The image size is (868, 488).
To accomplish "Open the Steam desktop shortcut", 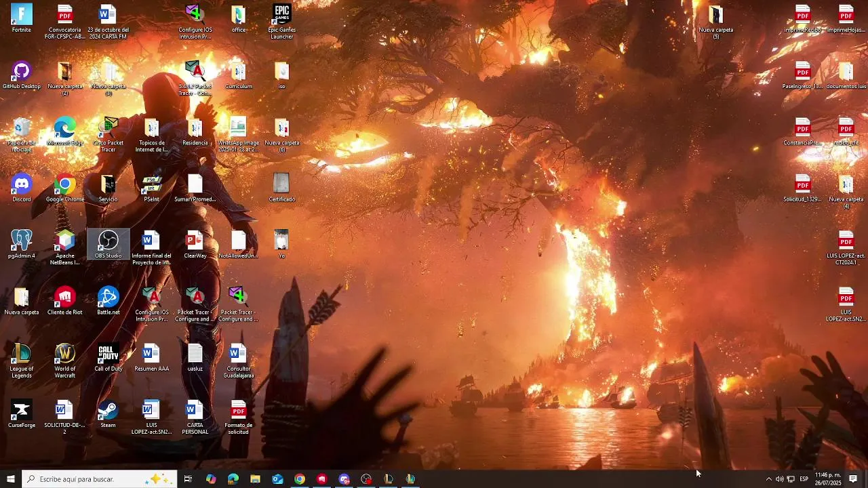I will tap(108, 413).
